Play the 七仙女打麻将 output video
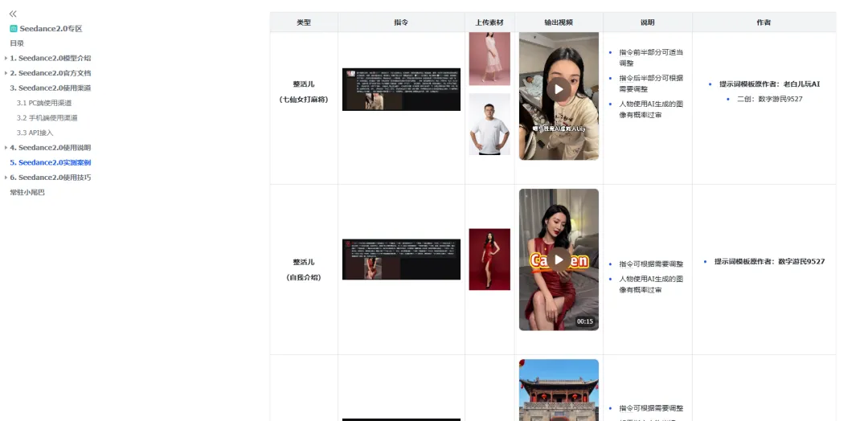The image size is (868, 421). pos(559,89)
